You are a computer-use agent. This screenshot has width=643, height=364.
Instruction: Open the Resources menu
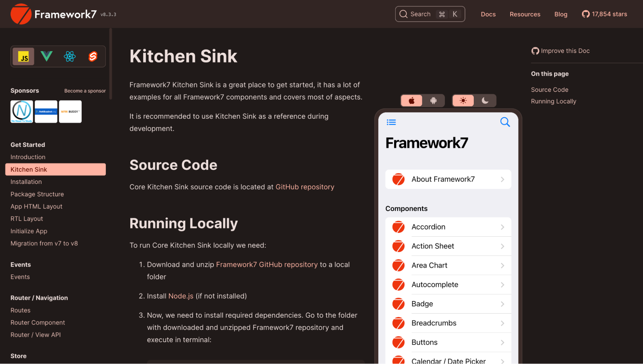tap(525, 14)
